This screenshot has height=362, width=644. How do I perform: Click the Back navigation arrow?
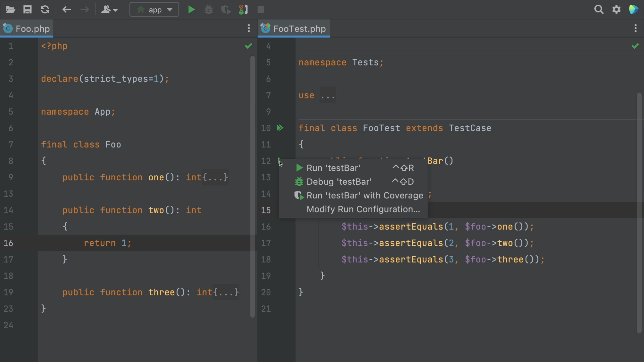point(67,10)
